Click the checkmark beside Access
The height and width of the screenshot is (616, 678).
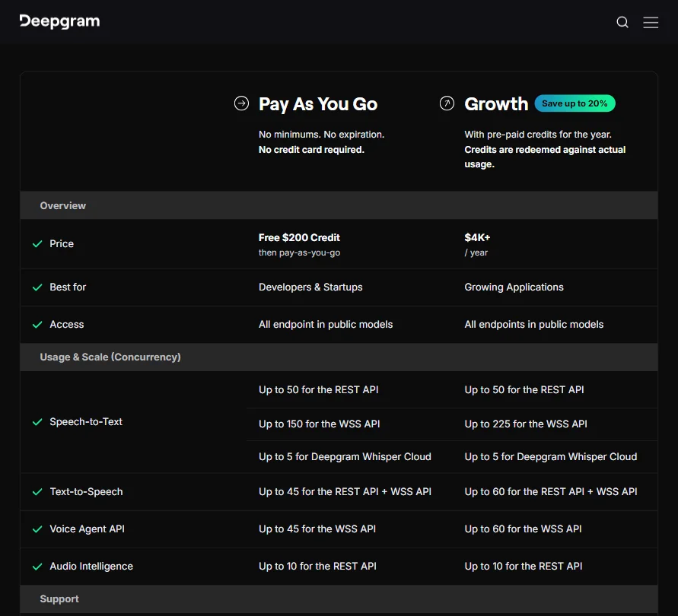[37, 324]
